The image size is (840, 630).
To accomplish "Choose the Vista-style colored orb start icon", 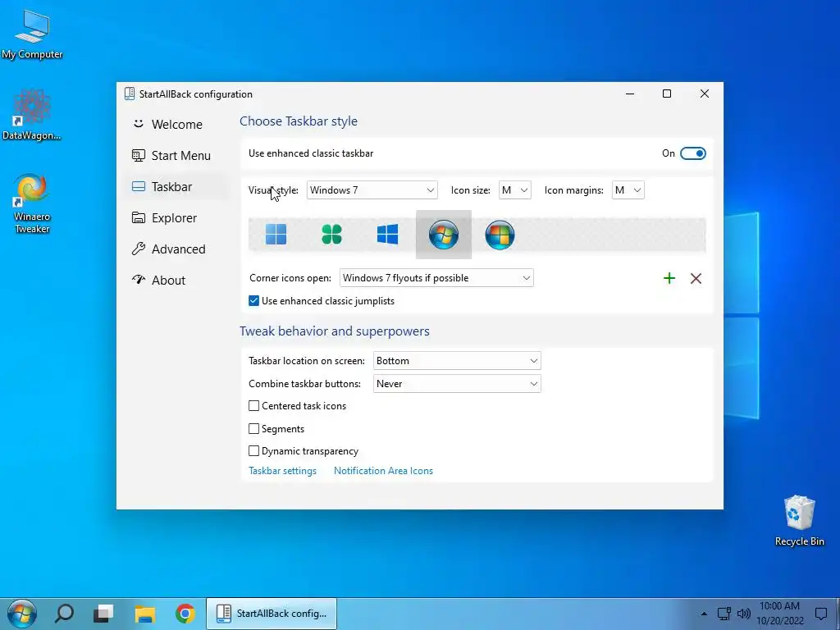I will point(500,235).
